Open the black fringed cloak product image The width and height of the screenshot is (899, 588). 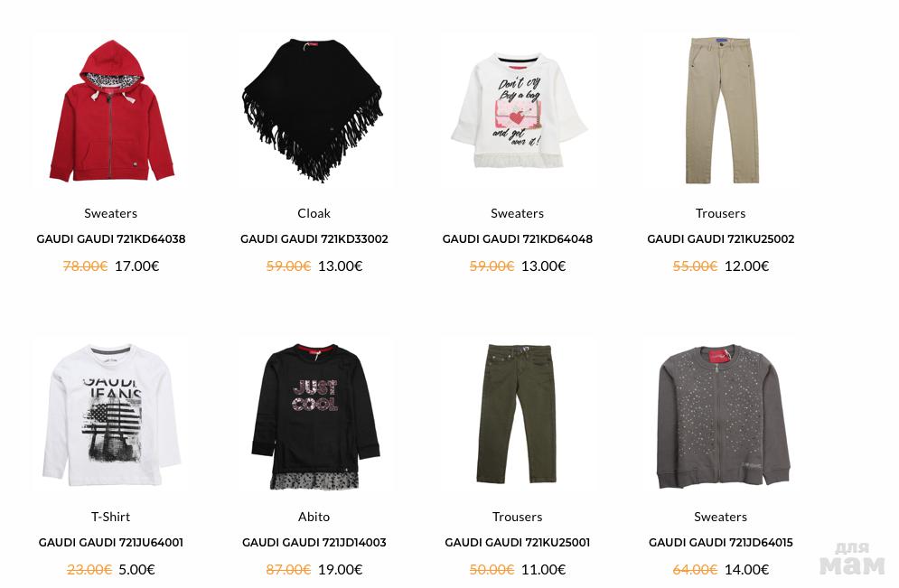pos(314,110)
